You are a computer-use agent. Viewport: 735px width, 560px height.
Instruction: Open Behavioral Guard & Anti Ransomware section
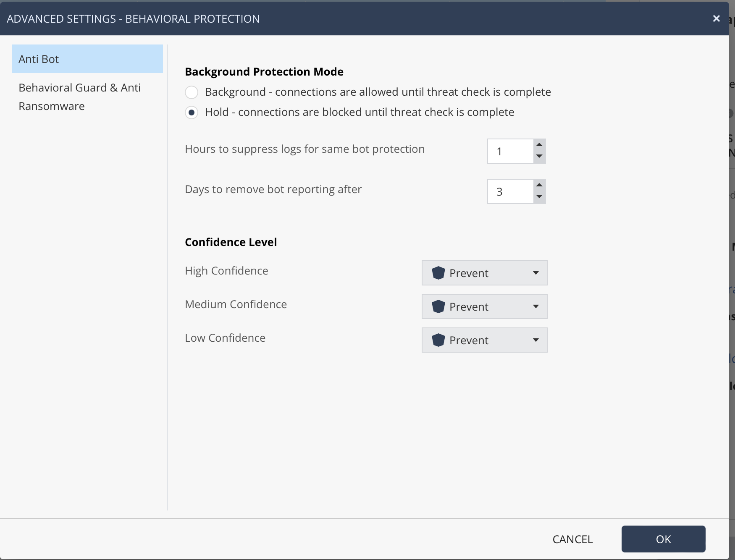click(79, 97)
